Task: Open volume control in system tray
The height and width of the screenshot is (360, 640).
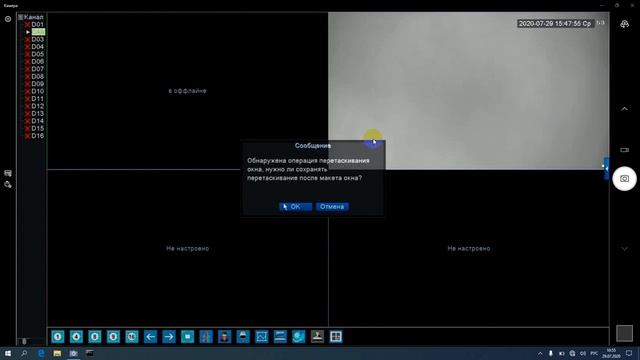Action: (x=583, y=353)
